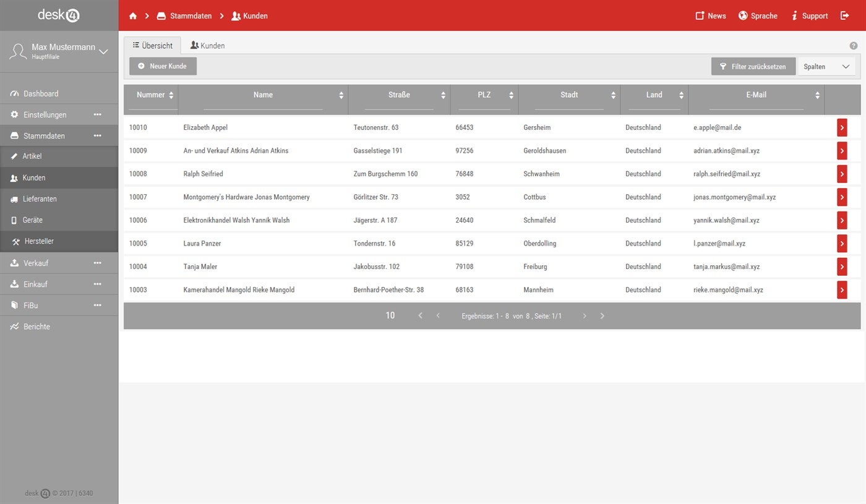The width and height of the screenshot is (866, 504).
Task: Expand the Verkauf menu ellipsis
Action: (x=97, y=263)
